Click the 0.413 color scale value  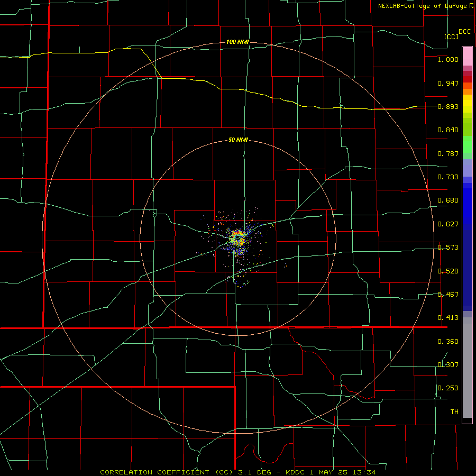448,318
